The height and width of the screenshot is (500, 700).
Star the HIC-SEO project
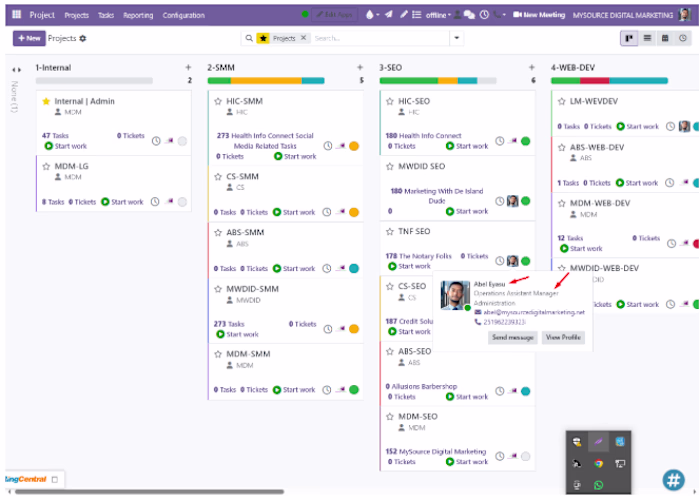[390, 101]
